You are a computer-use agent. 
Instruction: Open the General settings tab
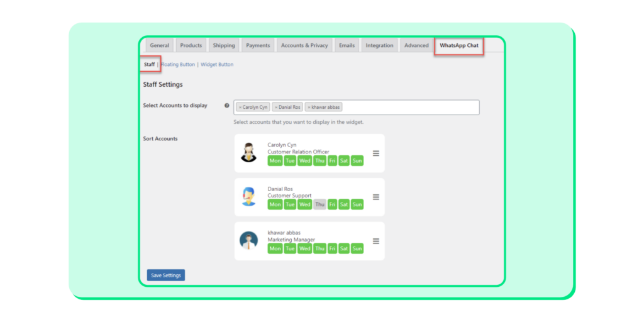[x=160, y=45]
